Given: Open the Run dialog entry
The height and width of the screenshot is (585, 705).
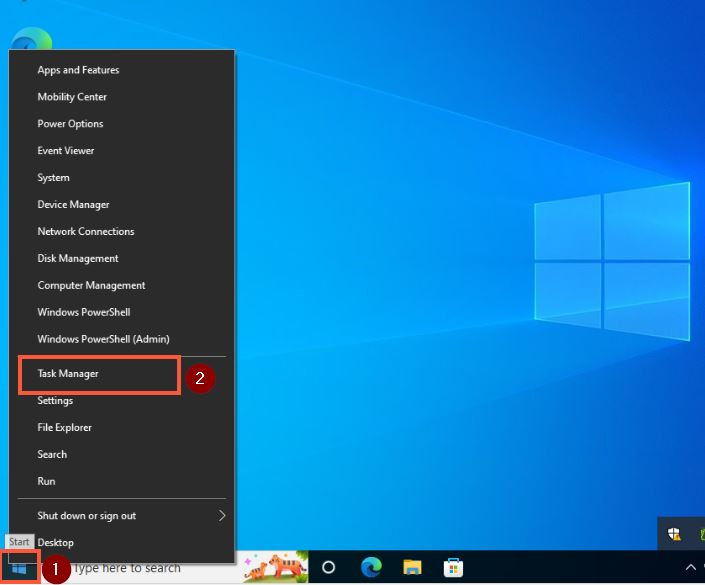Looking at the screenshot, I should click(121, 482).
